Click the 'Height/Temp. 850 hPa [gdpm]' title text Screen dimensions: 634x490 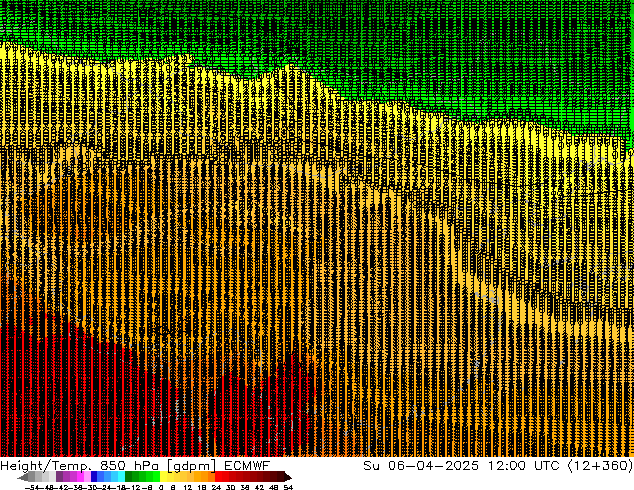click(x=108, y=466)
